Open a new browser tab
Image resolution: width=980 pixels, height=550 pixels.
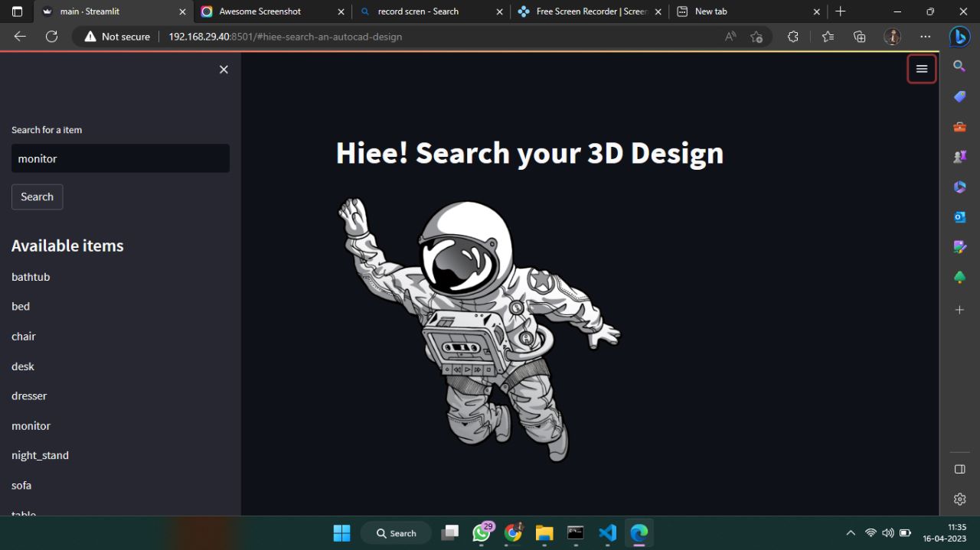coord(841,11)
